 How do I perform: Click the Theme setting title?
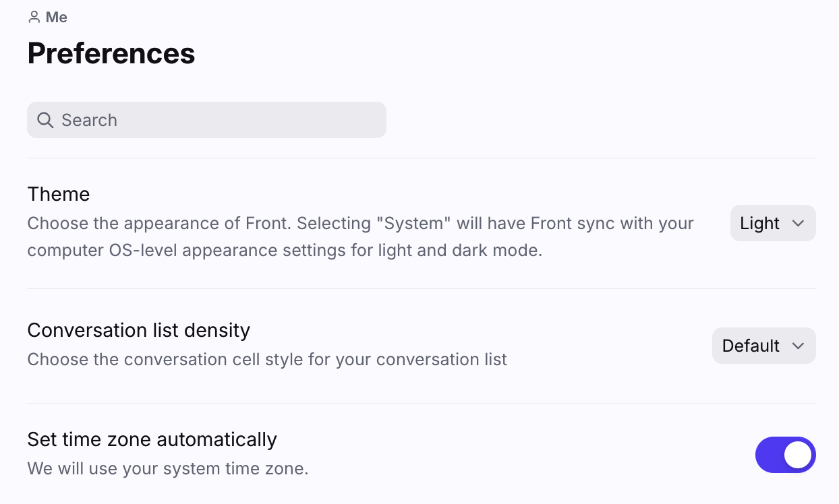click(59, 194)
